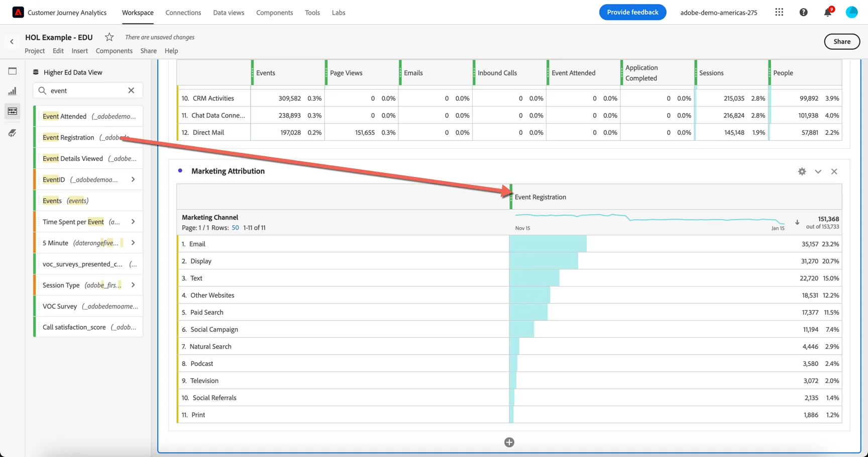Click the Provide feedback button
The width and height of the screenshot is (868, 457).
632,12
